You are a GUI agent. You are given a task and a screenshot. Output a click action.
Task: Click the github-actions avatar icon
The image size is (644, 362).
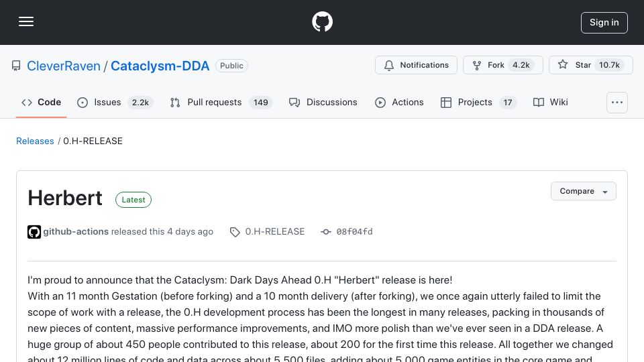34,232
